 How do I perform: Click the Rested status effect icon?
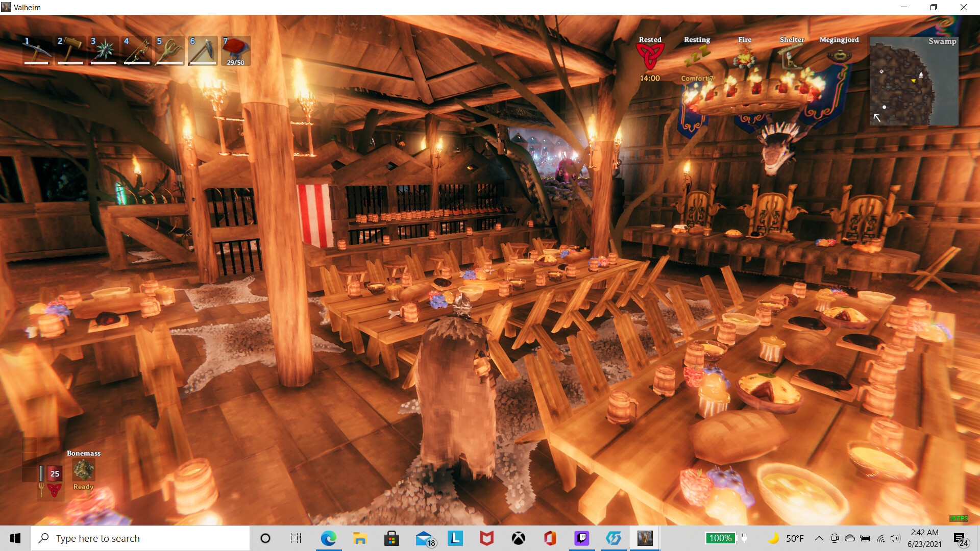(x=650, y=57)
